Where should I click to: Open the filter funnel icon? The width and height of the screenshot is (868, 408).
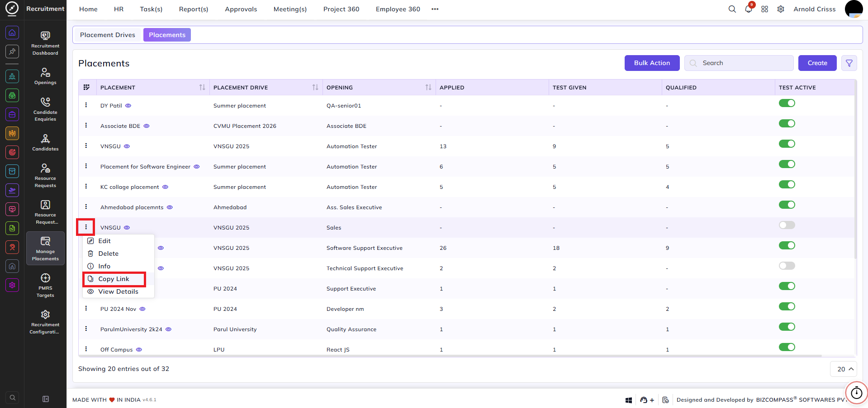coord(849,63)
